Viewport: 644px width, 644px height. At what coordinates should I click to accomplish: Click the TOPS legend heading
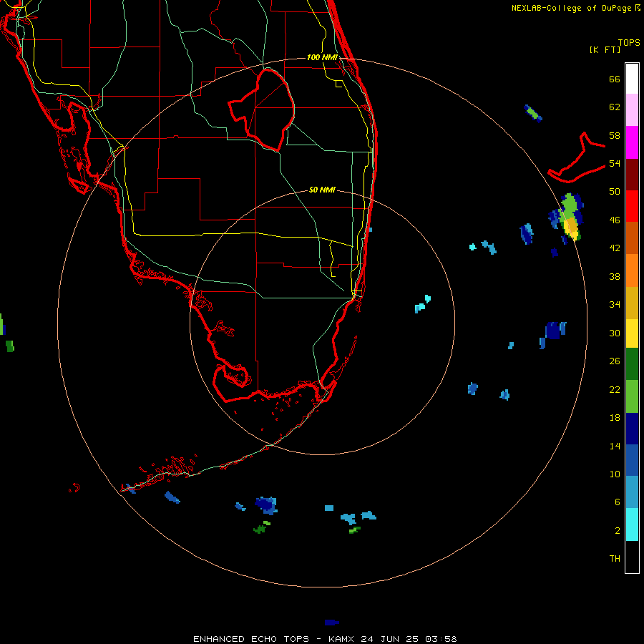pyautogui.click(x=629, y=43)
